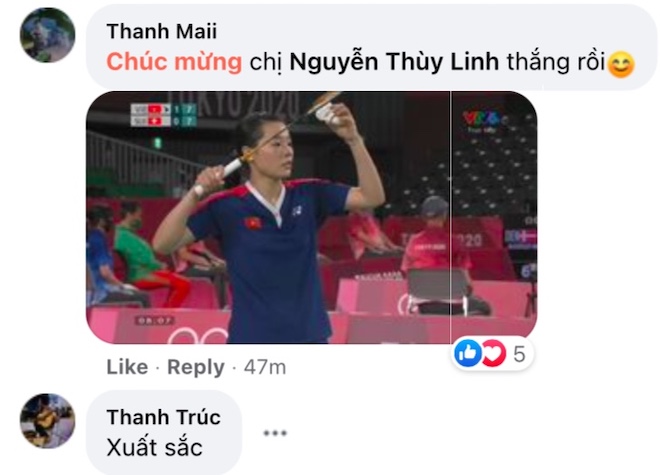The width and height of the screenshot is (660, 475).
Task: Open Thanh Maii's profile picture
Action: click(x=48, y=35)
